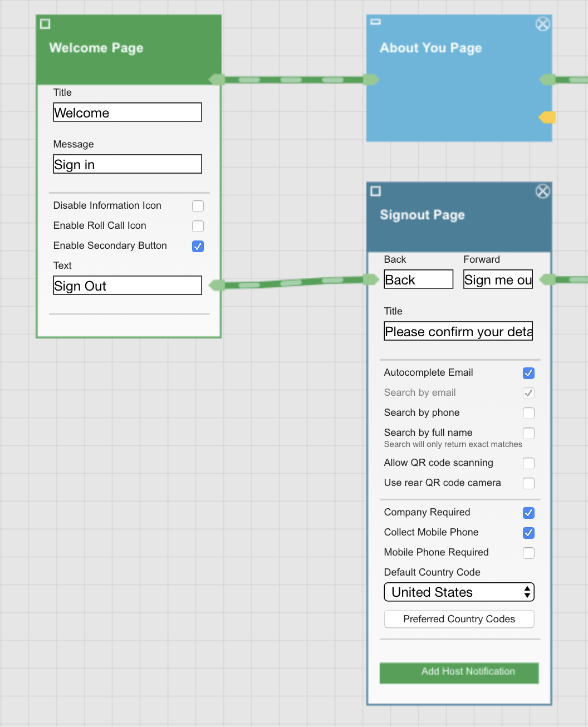Collapse the Signout Page node using square icon

[376, 191]
